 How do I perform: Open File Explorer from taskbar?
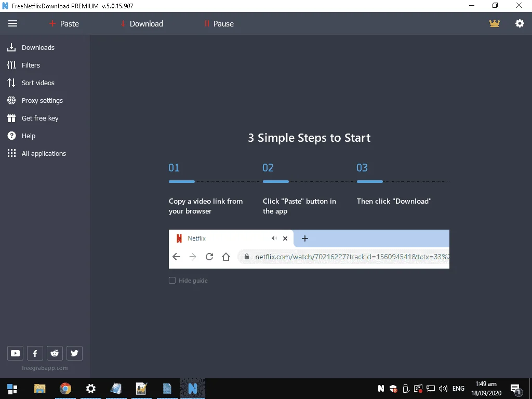click(39, 389)
